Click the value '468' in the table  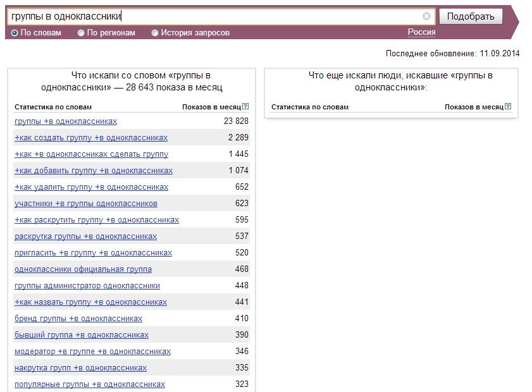(x=242, y=269)
